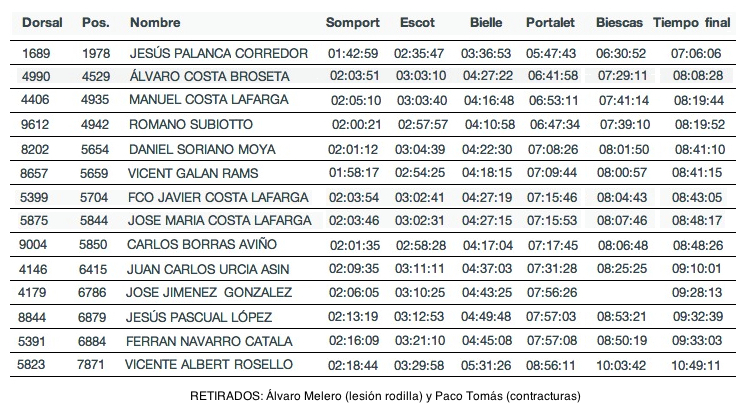The width and height of the screenshot is (748, 420).
Task: Click the Tiempo final column header
Action: [x=692, y=22]
